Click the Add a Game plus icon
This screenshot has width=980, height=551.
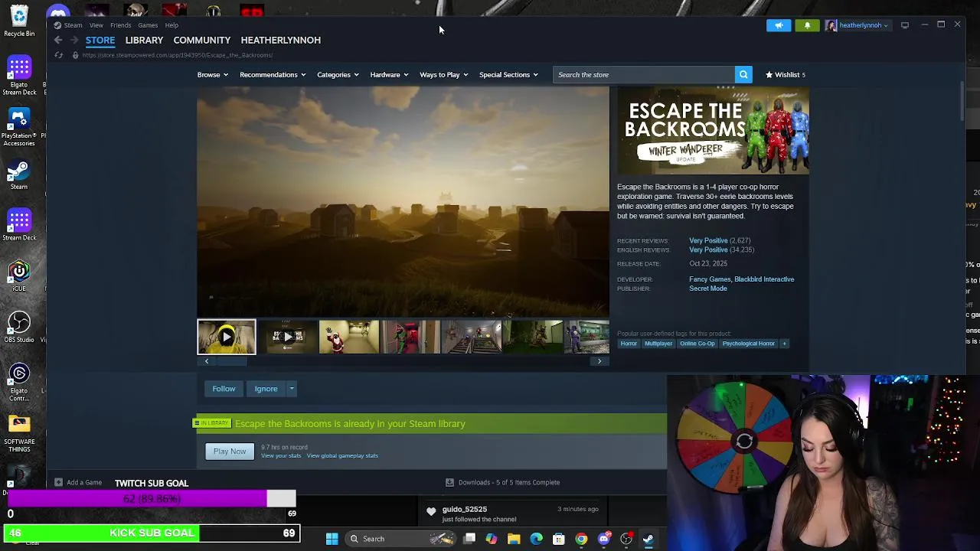[x=58, y=482]
